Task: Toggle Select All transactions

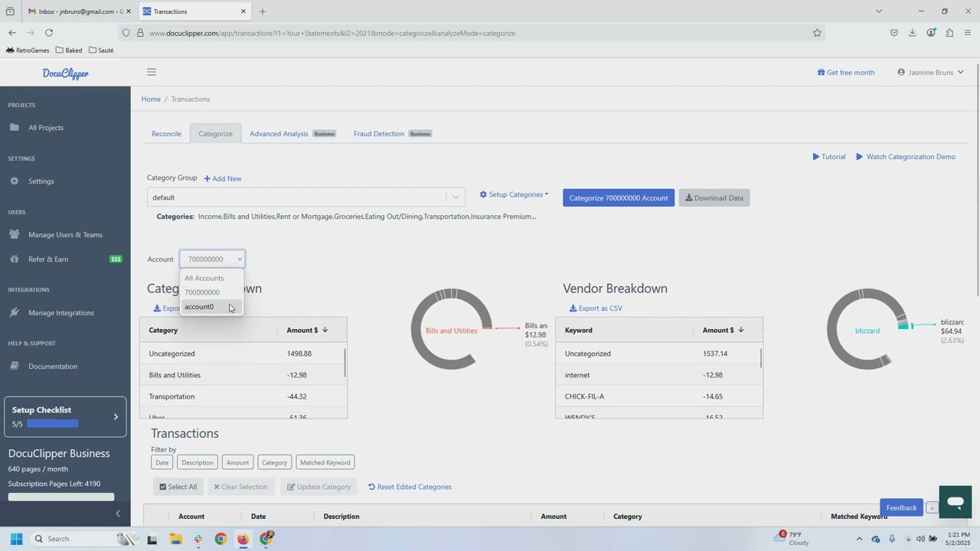Action: [x=178, y=487]
